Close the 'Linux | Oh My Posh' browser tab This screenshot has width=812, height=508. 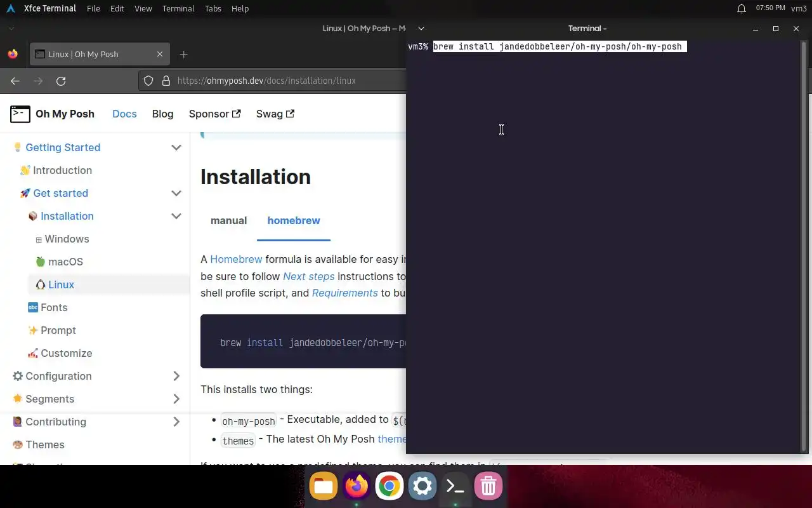tap(160, 54)
